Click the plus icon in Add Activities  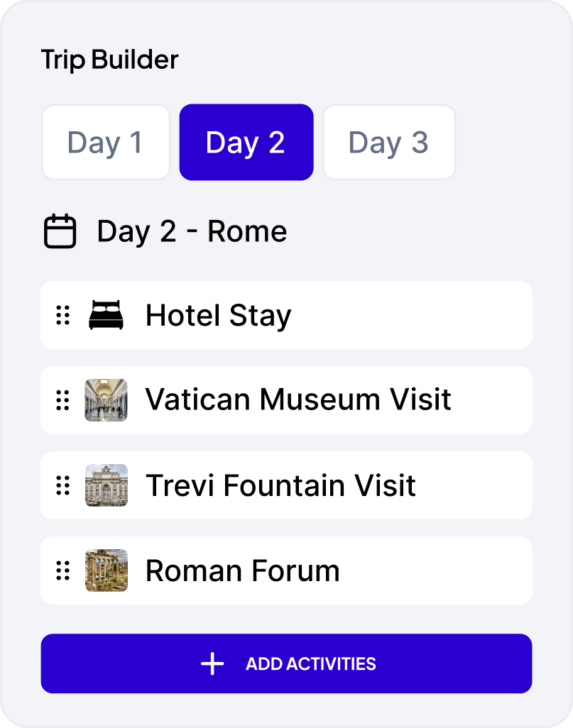212,664
